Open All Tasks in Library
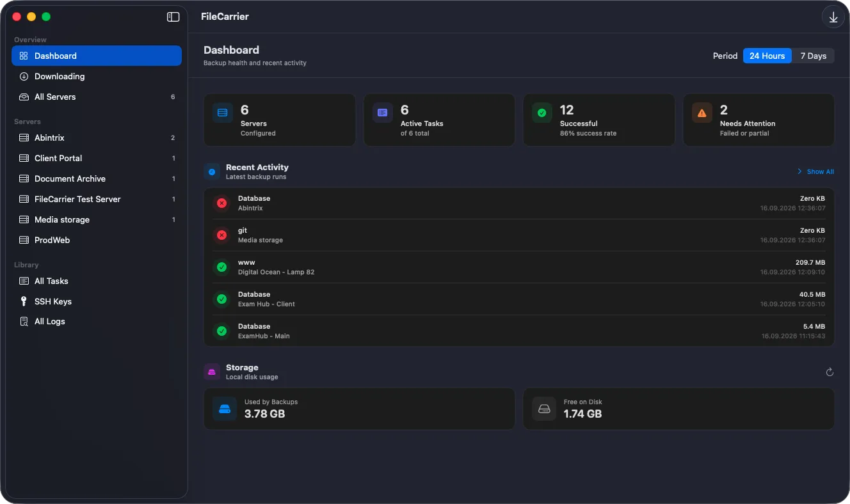Screen dimensions: 850x504 (97, 281)
